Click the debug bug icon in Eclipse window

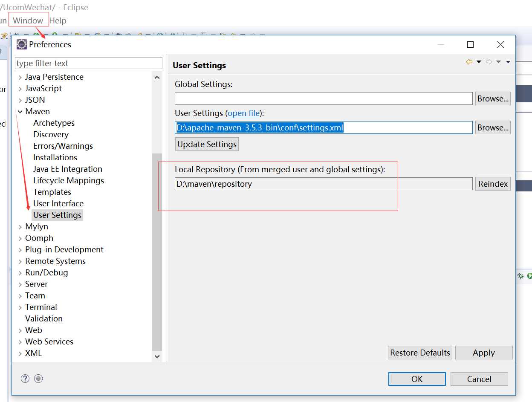click(x=520, y=276)
